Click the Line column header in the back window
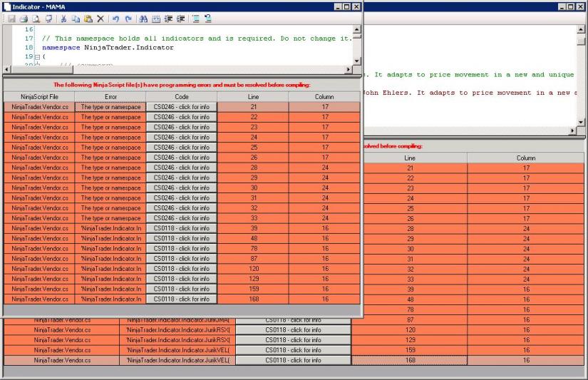588x380 pixels. click(x=410, y=158)
